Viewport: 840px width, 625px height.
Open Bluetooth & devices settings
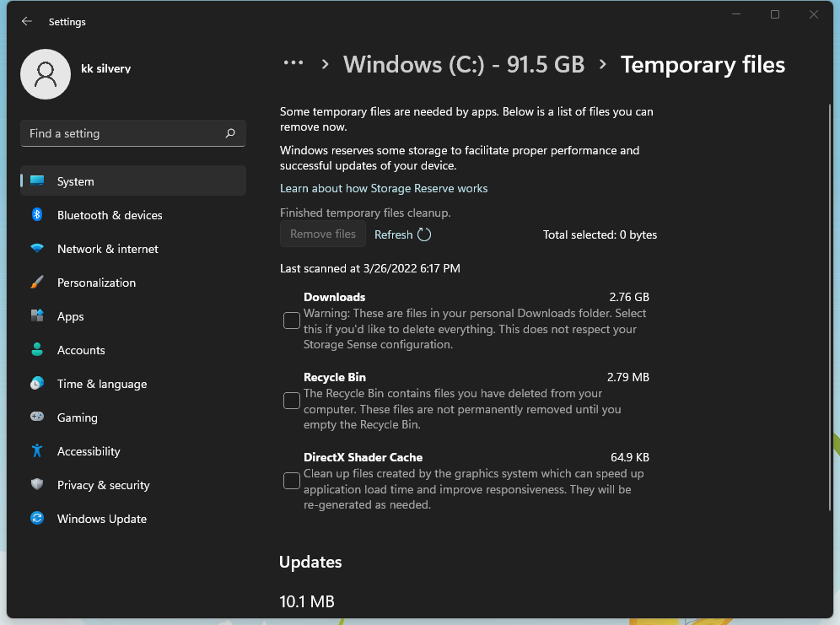[x=133, y=215]
